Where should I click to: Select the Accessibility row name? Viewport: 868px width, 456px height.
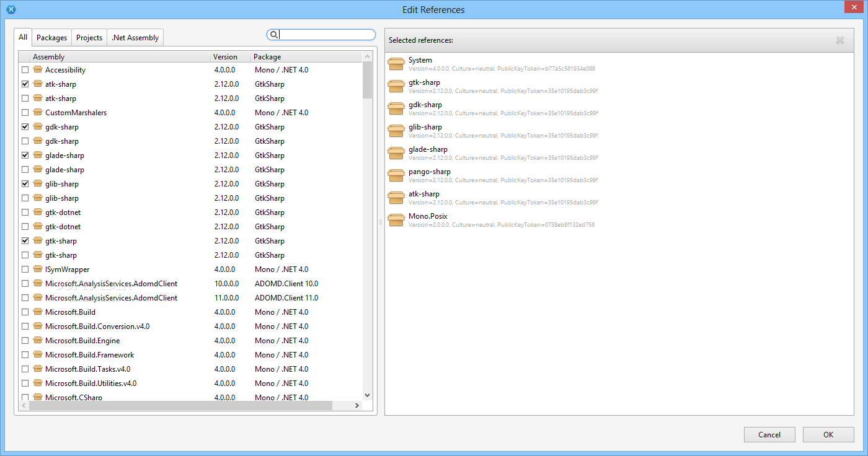click(65, 70)
